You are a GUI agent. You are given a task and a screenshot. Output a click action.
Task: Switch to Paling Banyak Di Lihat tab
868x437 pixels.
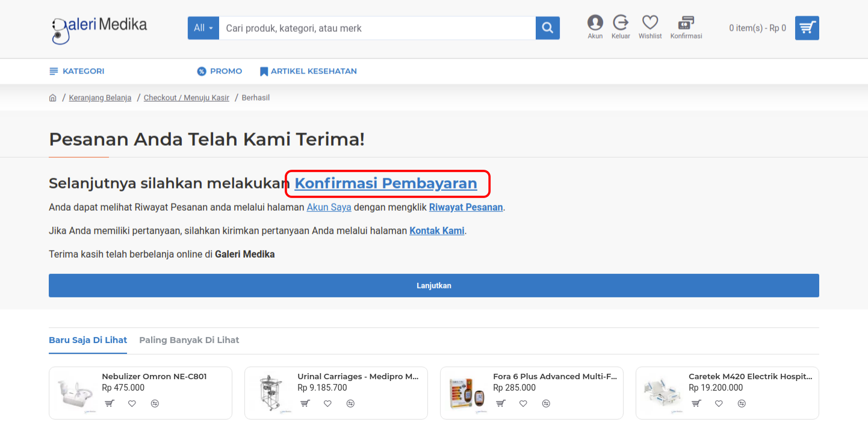pos(189,340)
